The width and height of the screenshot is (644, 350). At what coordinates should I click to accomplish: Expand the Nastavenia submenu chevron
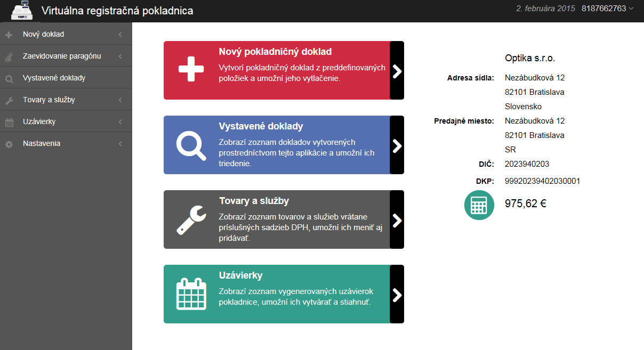[x=120, y=144]
